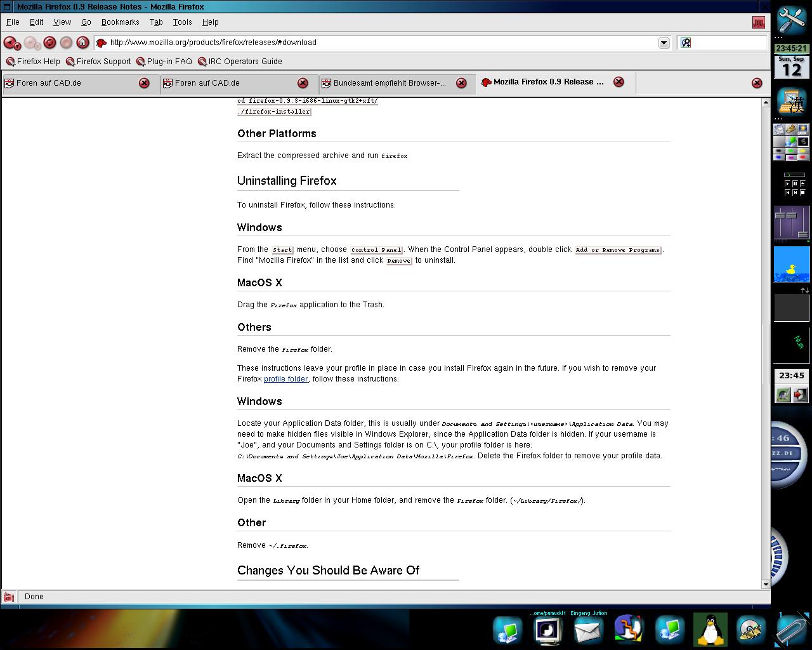Viewport: 812px width, 650px height.
Task: Go to the Home page icon
Action: (x=82, y=43)
